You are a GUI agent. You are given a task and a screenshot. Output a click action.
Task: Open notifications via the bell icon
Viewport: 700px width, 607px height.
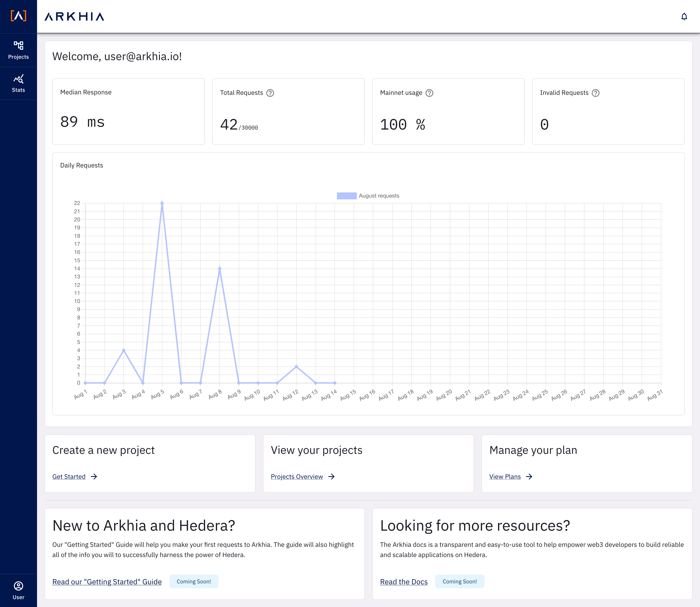click(684, 17)
